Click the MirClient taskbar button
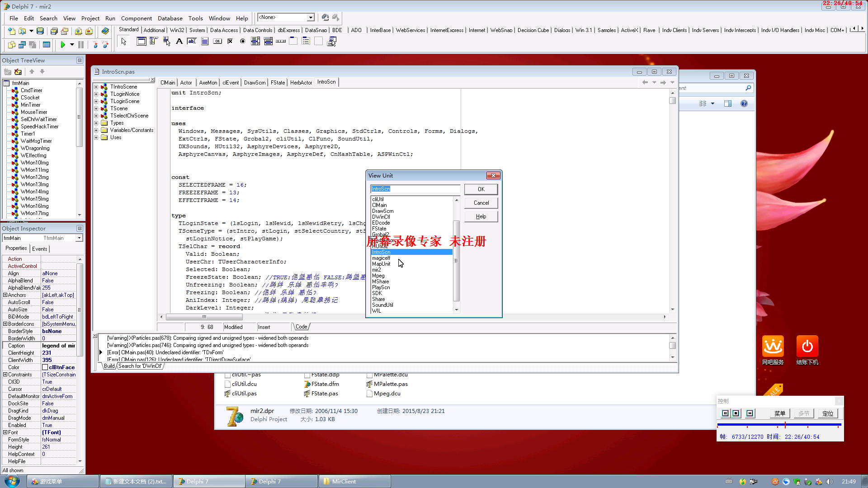Viewport: 868px width, 488px height. tap(355, 482)
